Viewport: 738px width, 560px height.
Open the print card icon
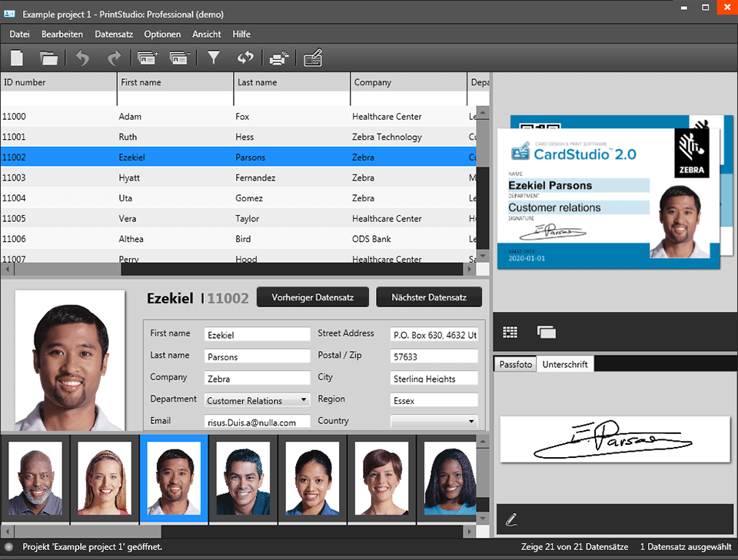(x=279, y=58)
